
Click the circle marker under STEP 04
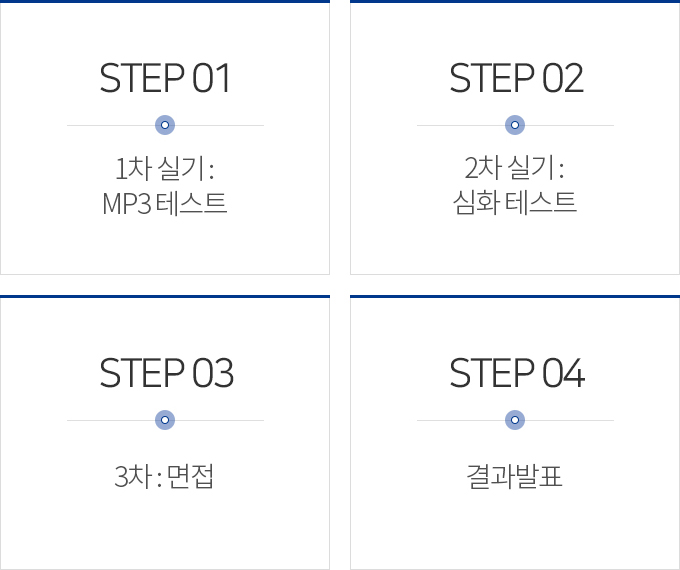click(515, 420)
